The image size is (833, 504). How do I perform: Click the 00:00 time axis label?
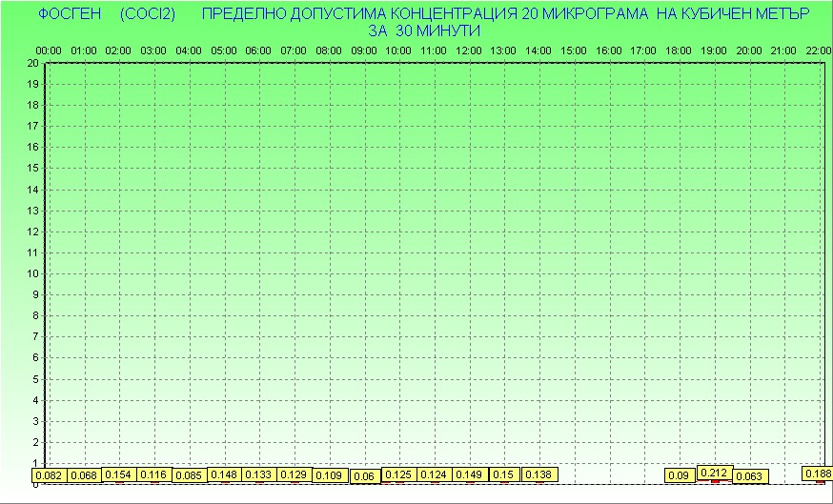(x=49, y=51)
